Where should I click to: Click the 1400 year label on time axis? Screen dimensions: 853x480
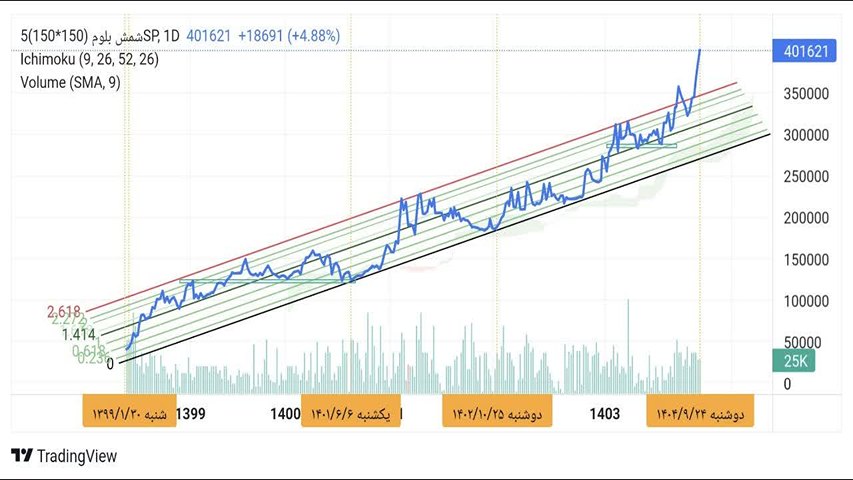[285, 413]
